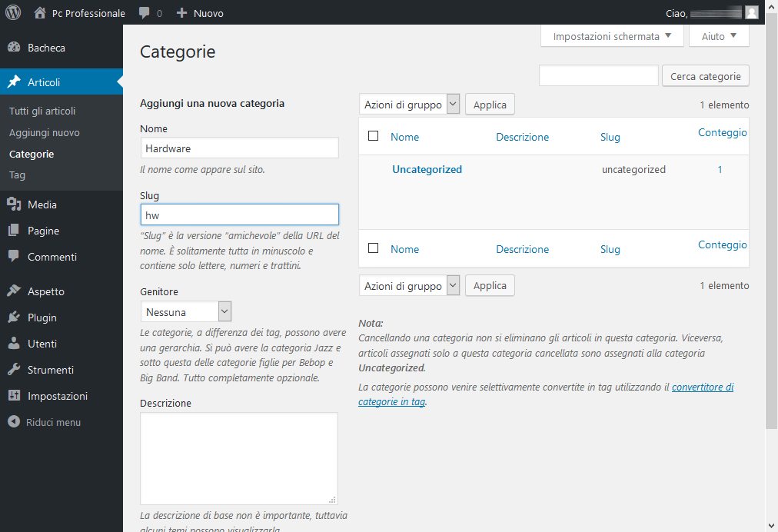Open Tutti gli articoli submenu item
This screenshot has width=778, height=532.
[x=42, y=111]
